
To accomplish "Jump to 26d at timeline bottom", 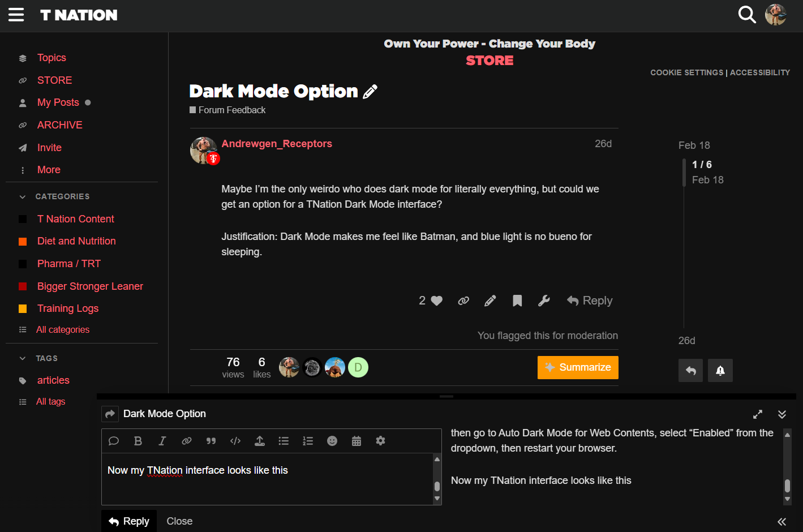I will pyautogui.click(x=687, y=341).
